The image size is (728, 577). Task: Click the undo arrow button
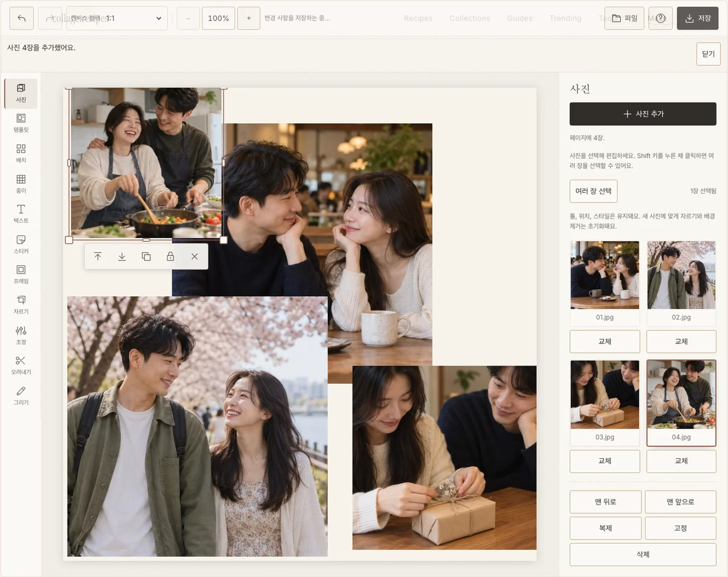pyautogui.click(x=22, y=18)
